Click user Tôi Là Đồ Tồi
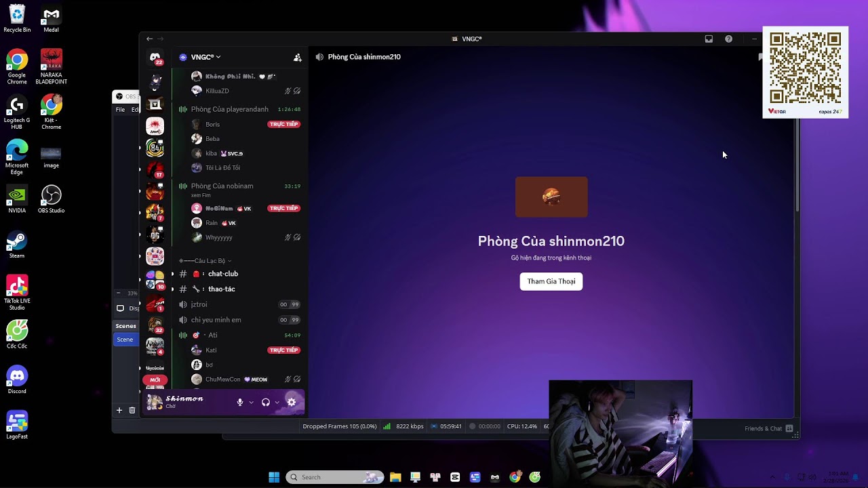868x488 pixels. coord(222,167)
